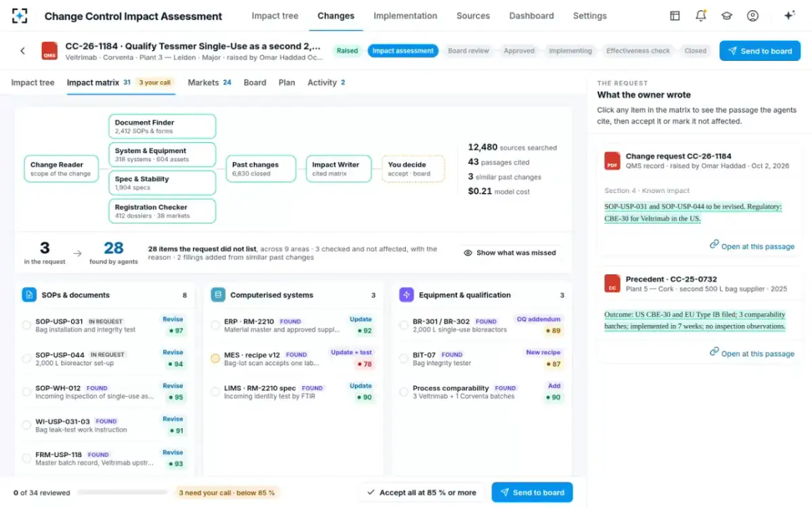Viewport: 812px width, 508px height.
Task: Click the 3 your call tab badge
Action: (x=154, y=83)
